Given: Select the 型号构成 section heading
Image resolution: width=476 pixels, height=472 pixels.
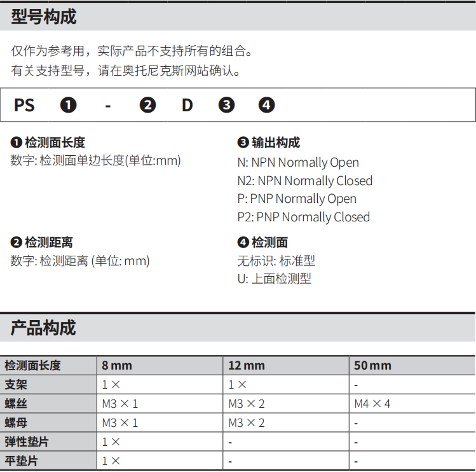Looking at the screenshot, I should (x=44, y=17).
